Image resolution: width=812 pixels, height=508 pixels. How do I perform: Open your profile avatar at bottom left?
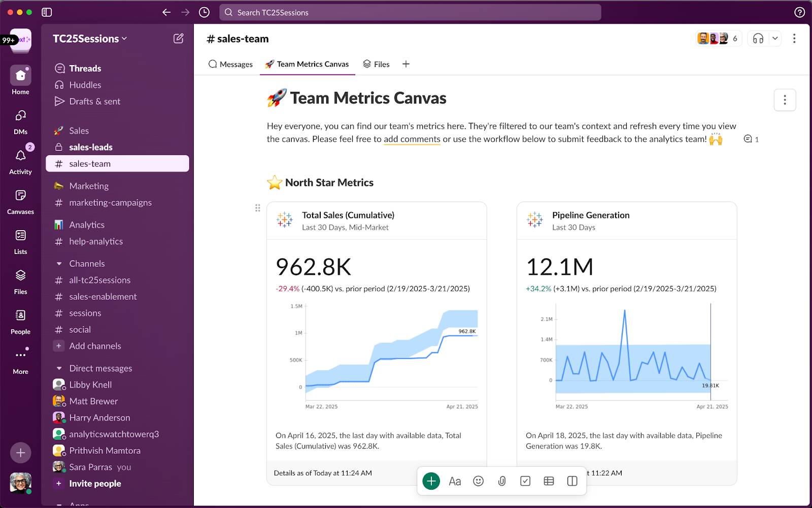[20, 483]
